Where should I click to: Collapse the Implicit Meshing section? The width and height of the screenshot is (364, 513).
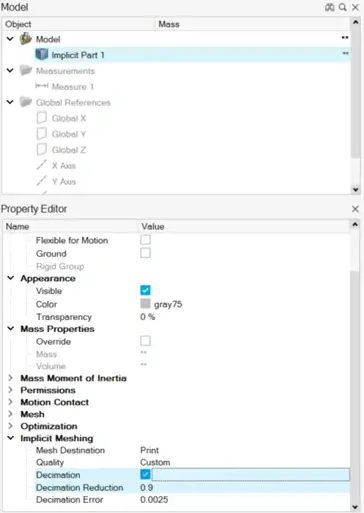click(x=10, y=438)
